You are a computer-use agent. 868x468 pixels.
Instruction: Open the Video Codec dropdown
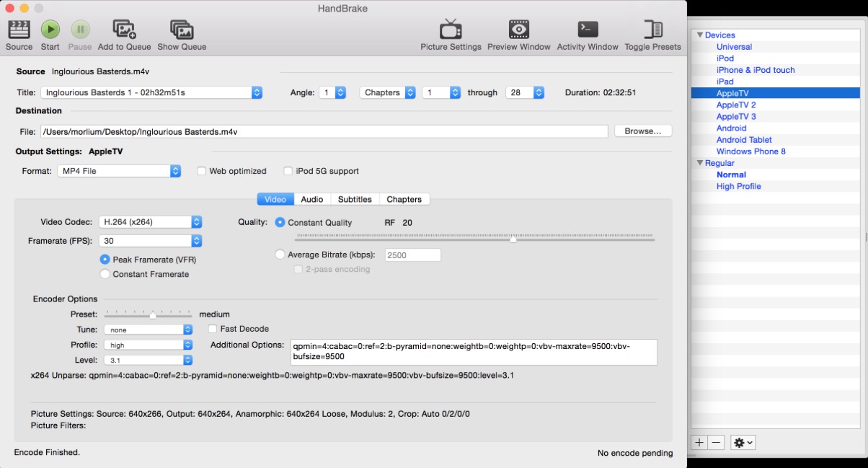point(150,222)
